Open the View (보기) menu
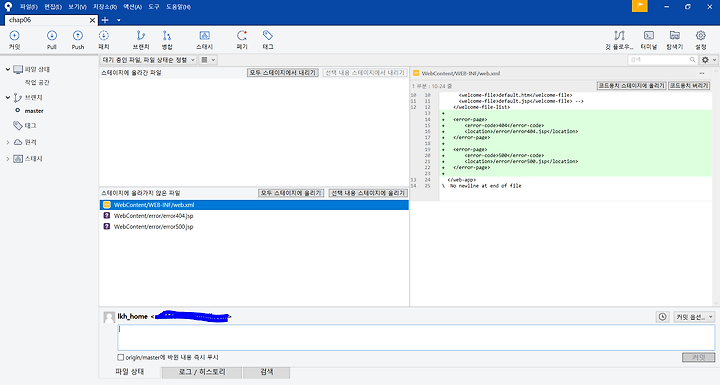 click(77, 7)
